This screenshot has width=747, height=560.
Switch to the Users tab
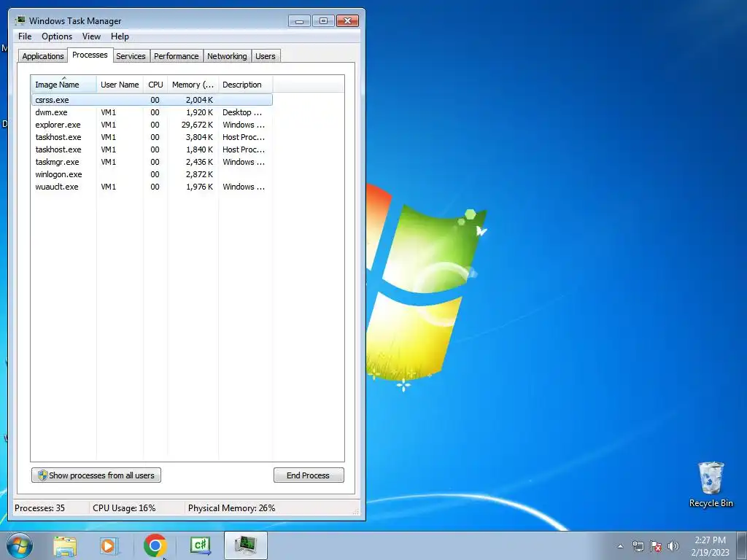click(x=266, y=56)
